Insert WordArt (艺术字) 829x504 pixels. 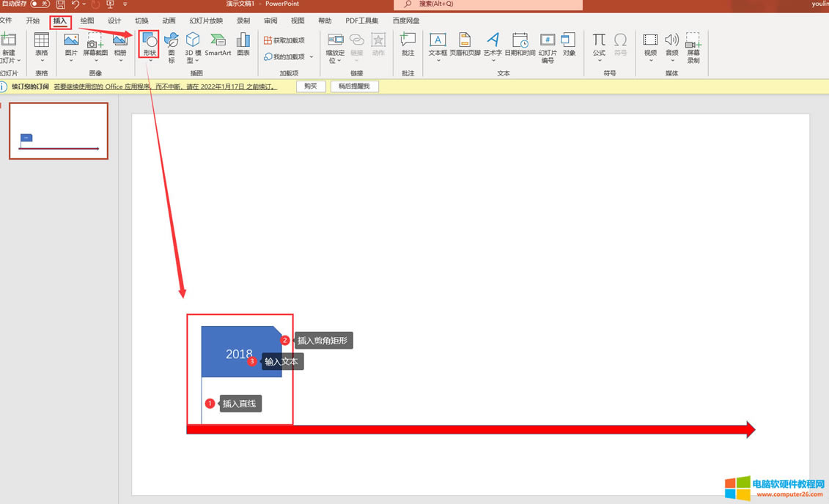(493, 45)
